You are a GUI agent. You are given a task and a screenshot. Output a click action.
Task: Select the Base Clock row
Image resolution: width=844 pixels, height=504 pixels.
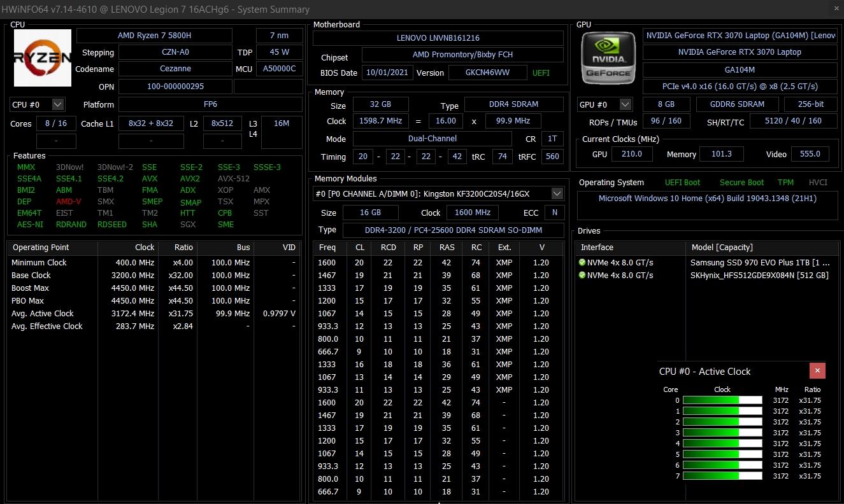point(154,275)
